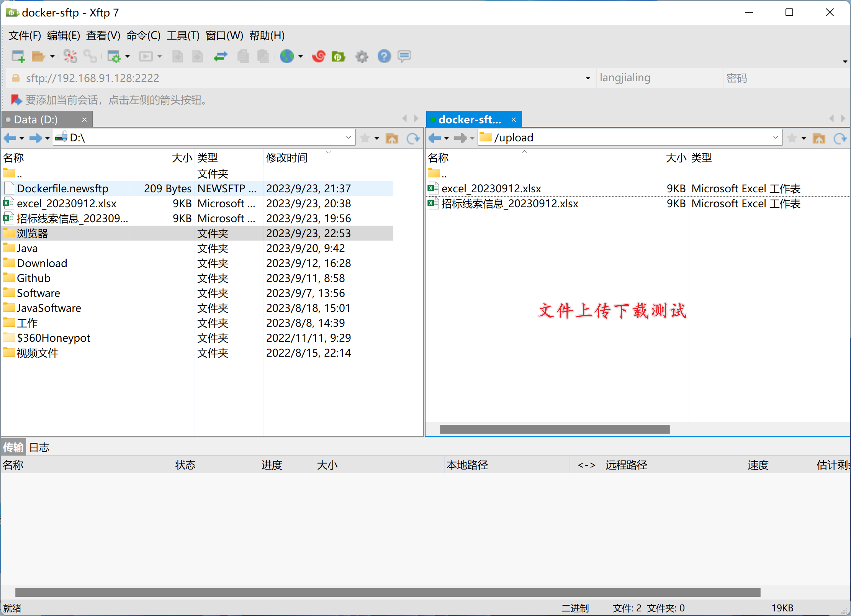Click the red bookmark add-session arrow

click(x=16, y=100)
